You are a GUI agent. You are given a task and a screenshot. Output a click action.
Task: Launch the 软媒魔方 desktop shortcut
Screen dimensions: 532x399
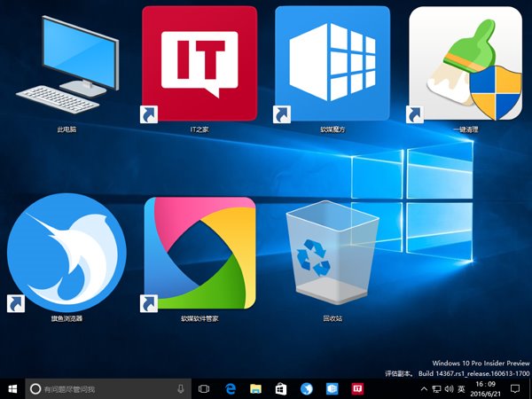point(332,64)
